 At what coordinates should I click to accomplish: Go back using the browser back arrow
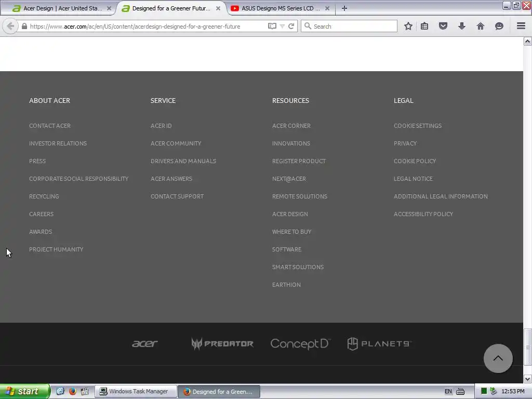coord(10,26)
